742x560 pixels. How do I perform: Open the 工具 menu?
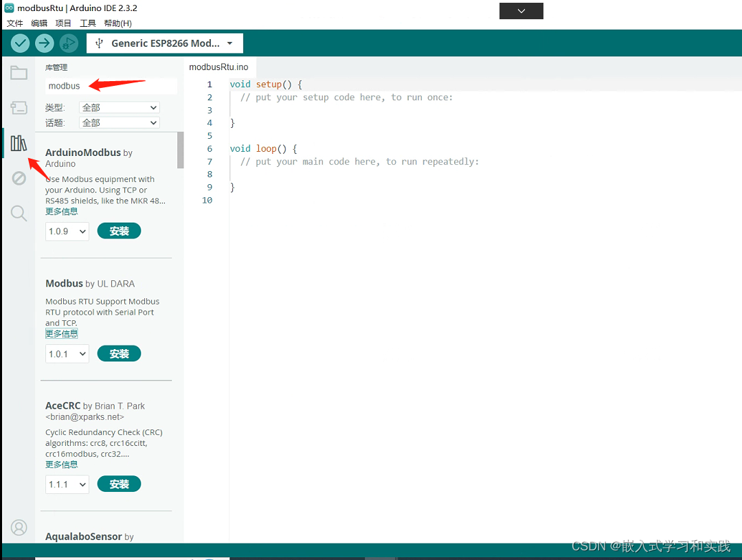[87, 23]
